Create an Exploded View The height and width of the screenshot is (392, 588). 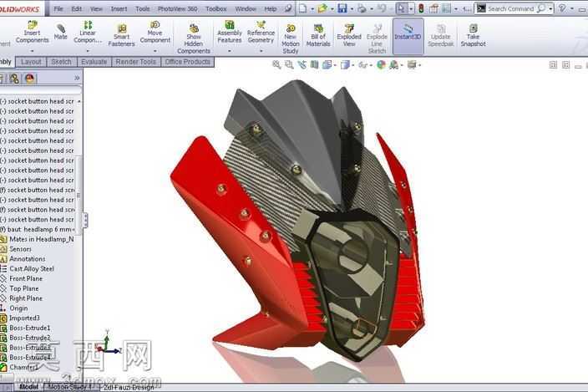349,35
